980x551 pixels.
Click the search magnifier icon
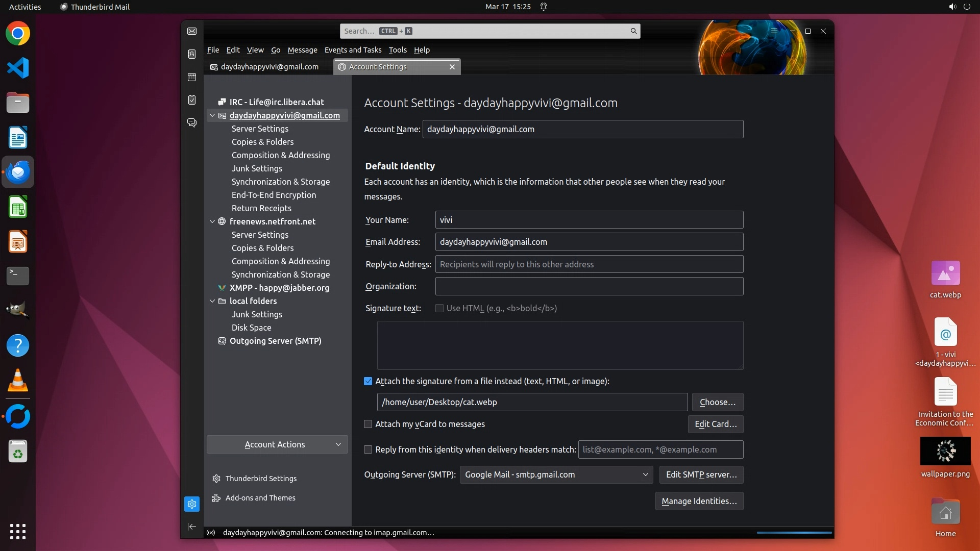click(x=633, y=31)
